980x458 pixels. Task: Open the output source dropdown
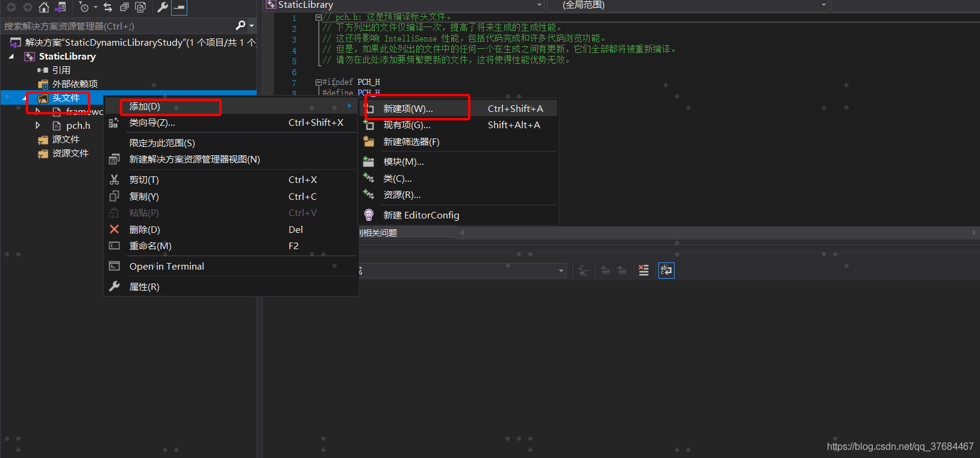pyautogui.click(x=561, y=271)
